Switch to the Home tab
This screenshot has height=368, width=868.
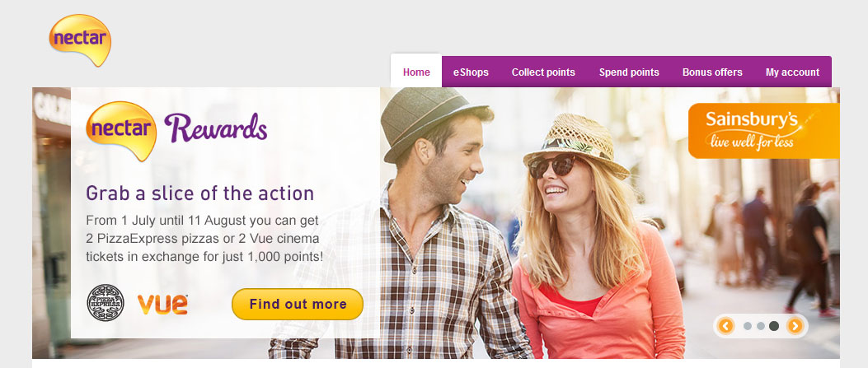click(416, 72)
